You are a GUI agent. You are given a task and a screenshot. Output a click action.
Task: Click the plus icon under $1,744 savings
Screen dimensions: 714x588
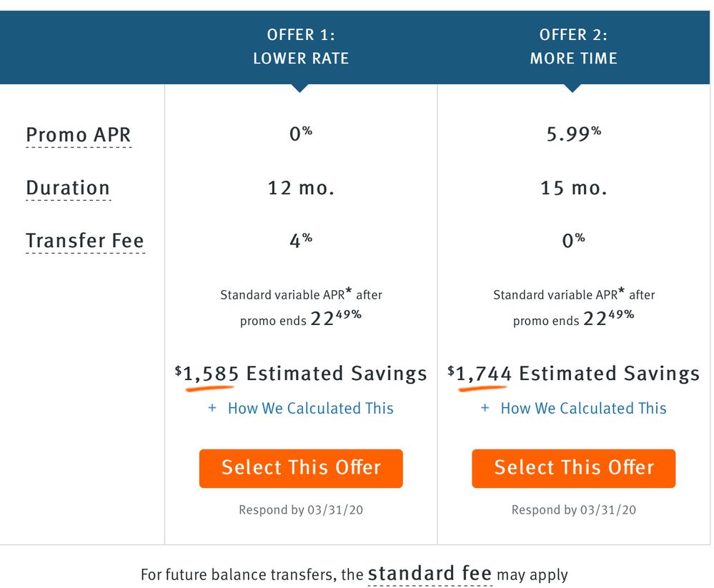click(x=485, y=408)
